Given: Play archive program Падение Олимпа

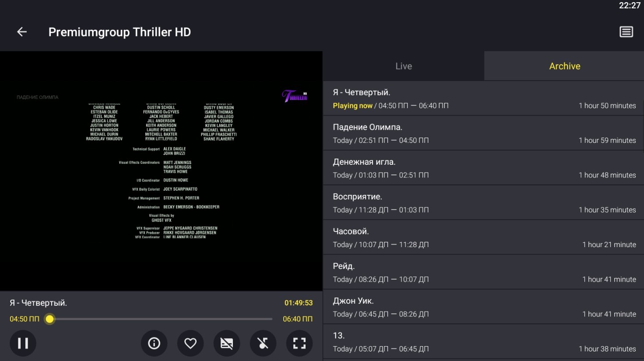Looking at the screenshot, I should point(483,133).
